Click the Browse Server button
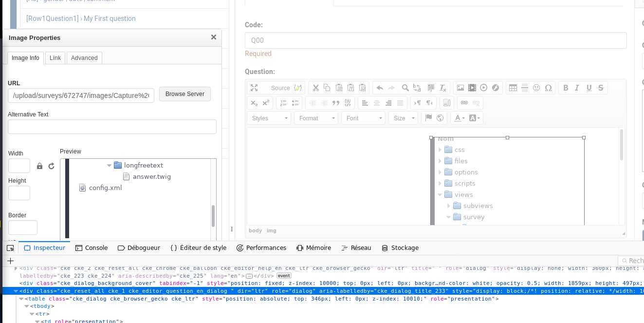The height and width of the screenshot is (323, 644). [x=185, y=94]
